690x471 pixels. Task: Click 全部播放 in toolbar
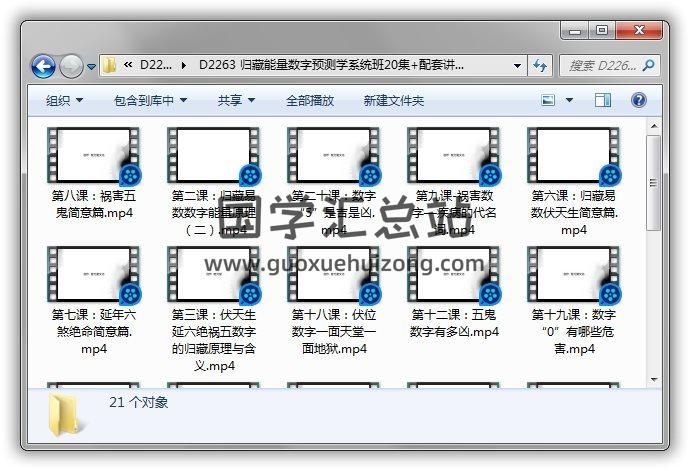click(310, 101)
